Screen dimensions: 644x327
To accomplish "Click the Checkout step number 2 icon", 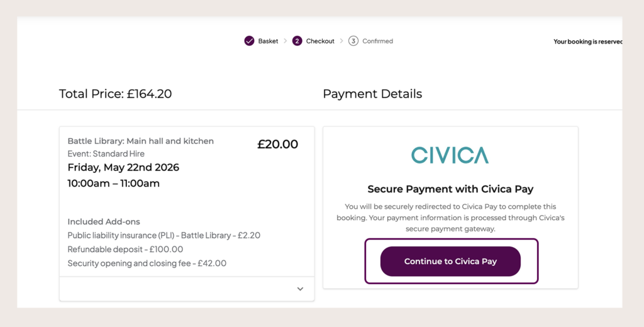I will [297, 41].
